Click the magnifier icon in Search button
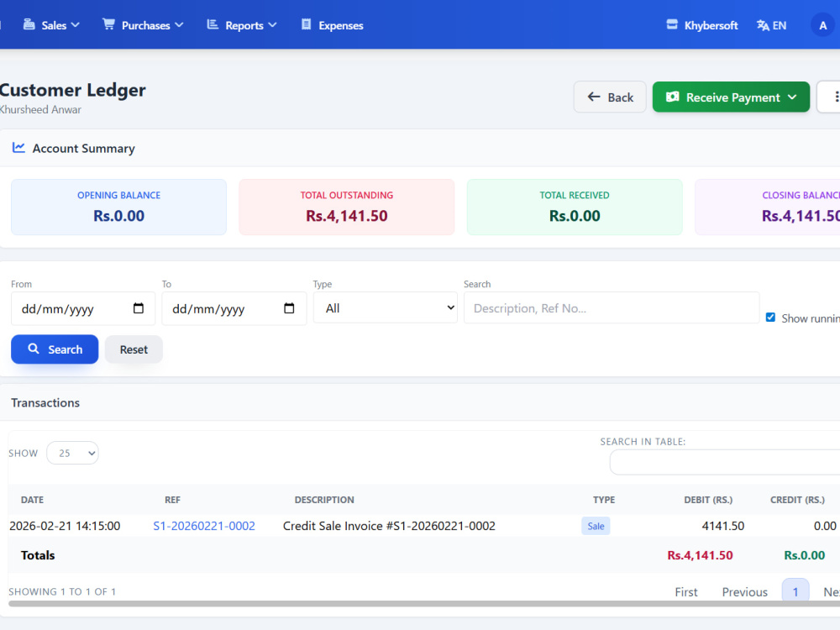Viewport: 840px width, 630px height. 34,349
